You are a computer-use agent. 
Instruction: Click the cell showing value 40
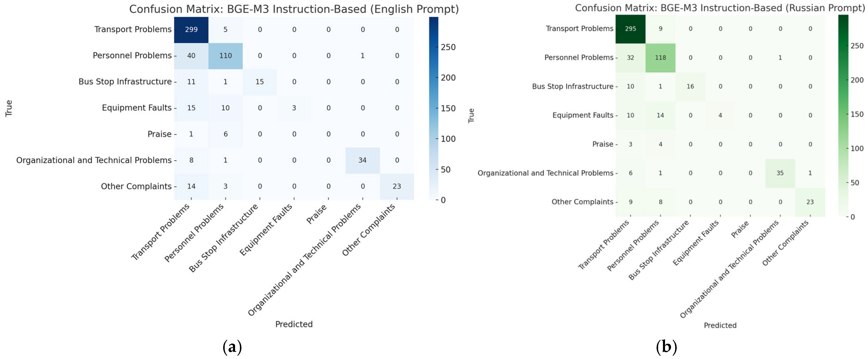(191, 56)
